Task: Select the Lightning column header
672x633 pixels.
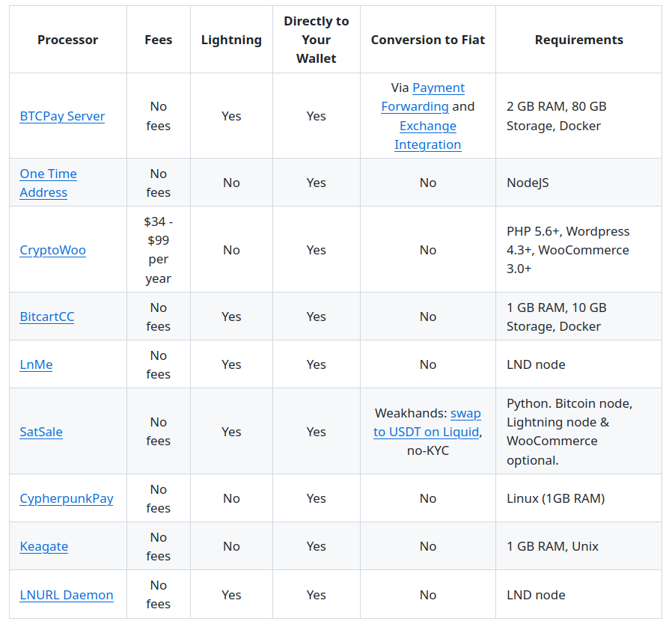Action: pos(231,40)
